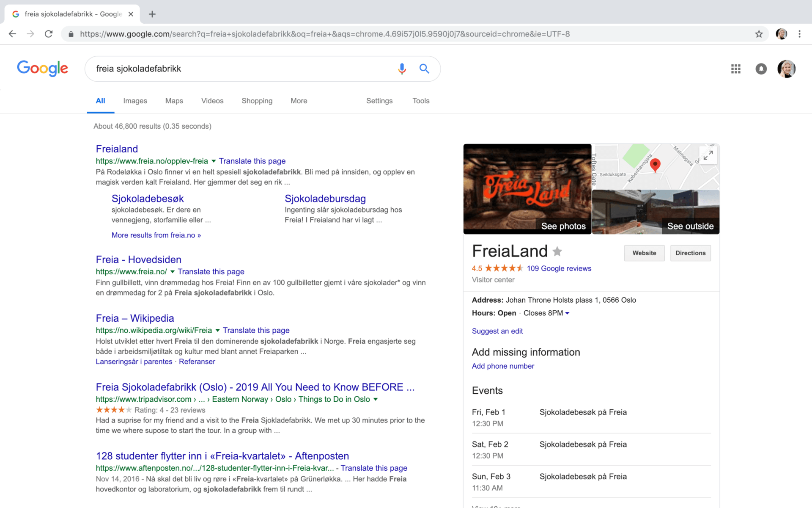812x508 pixels.
Task: Click the padlock site security icon
Action: click(71, 34)
